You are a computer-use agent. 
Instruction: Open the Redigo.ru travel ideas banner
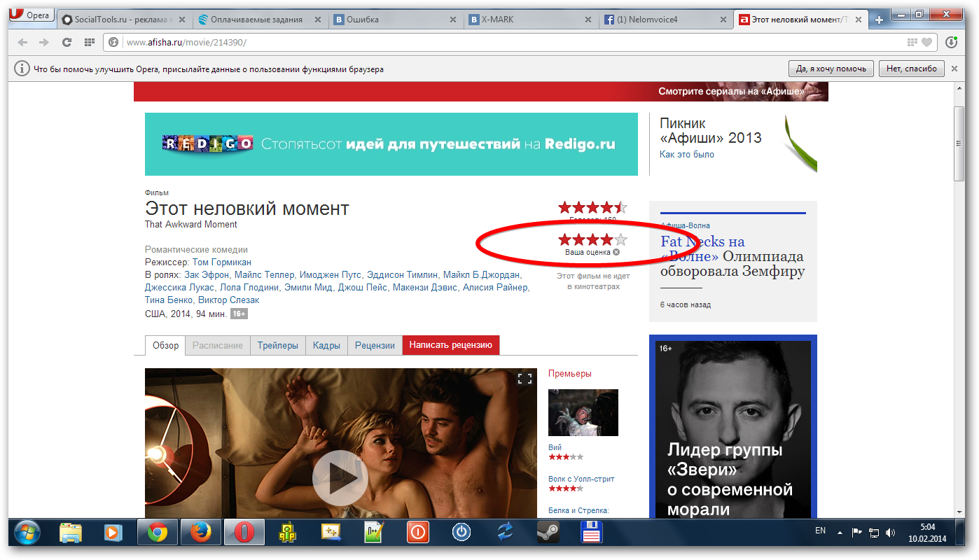coord(391,144)
